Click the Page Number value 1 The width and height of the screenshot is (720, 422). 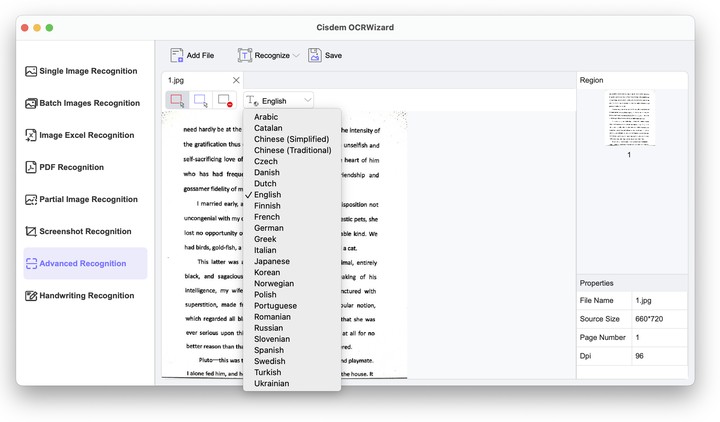coord(637,337)
